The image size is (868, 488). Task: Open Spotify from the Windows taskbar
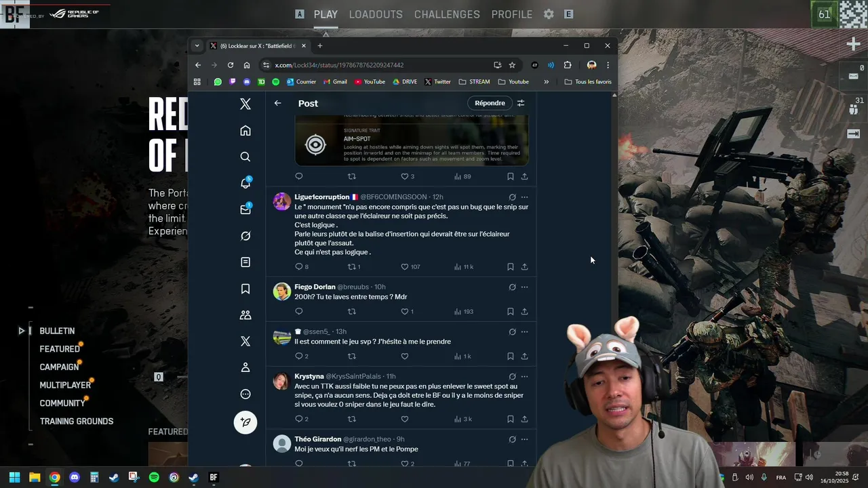click(x=154, y=477)
